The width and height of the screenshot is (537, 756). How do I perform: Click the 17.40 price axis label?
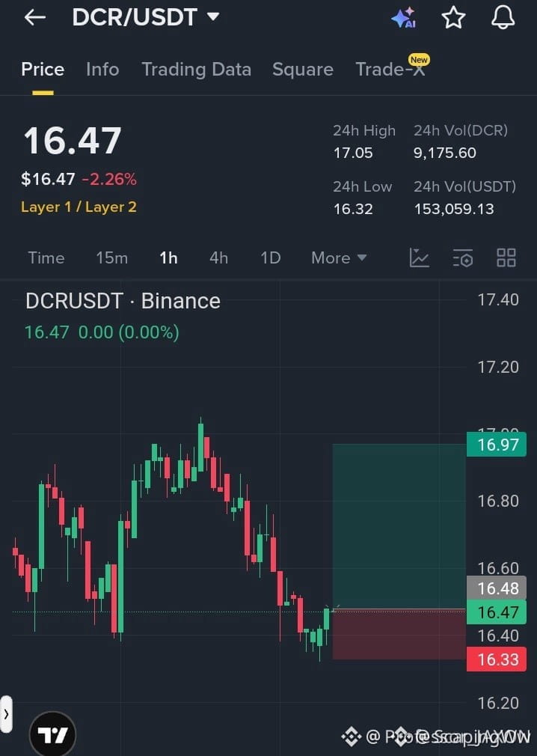click(x=498, y=300)
